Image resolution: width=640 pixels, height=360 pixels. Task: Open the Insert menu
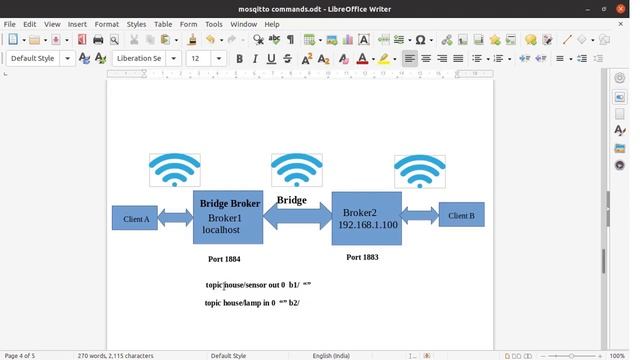tap(77, 24)
